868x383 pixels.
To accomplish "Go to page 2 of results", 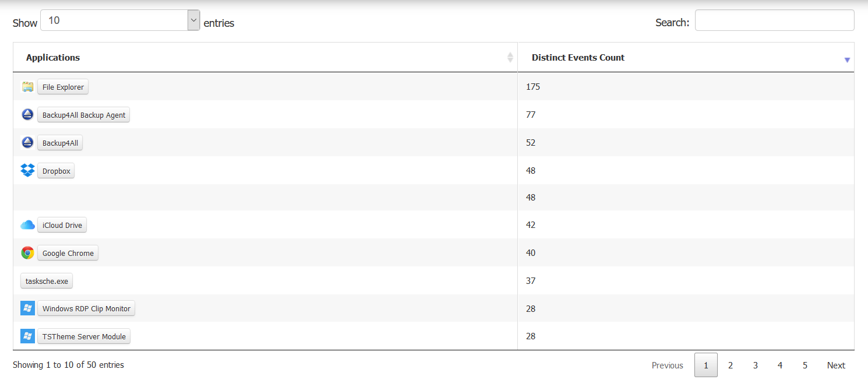I will point(731,366).
